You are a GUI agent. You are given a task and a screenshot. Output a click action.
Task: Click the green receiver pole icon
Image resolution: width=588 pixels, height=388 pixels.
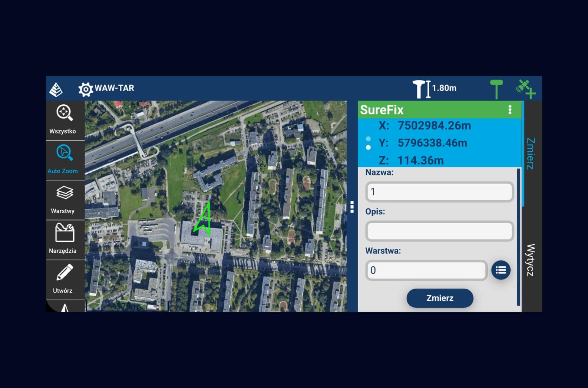coord(496,89)
